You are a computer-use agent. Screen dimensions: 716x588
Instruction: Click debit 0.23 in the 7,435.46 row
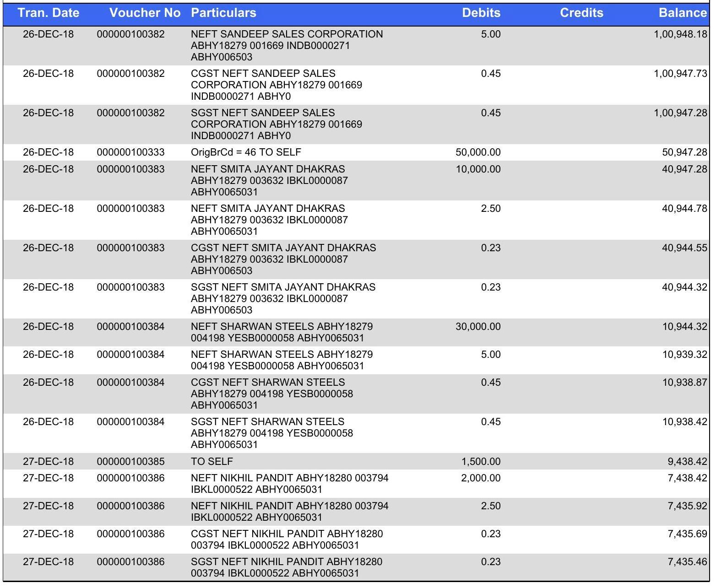click(491, 562)
